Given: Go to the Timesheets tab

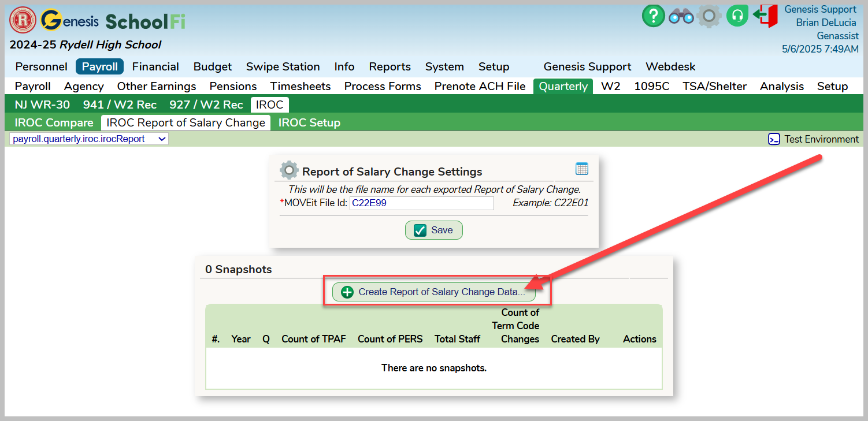Looking at the screenshot, I should pos(301,87).
